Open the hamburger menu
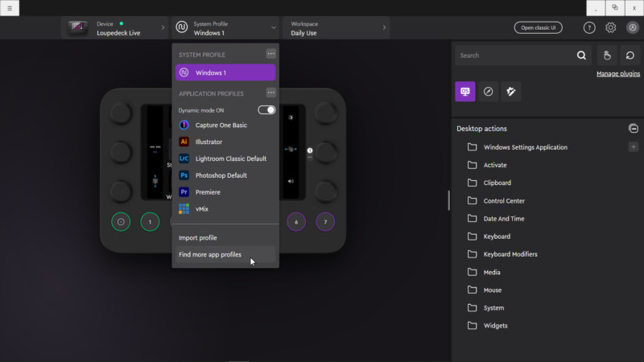 (x=10, y=8)
